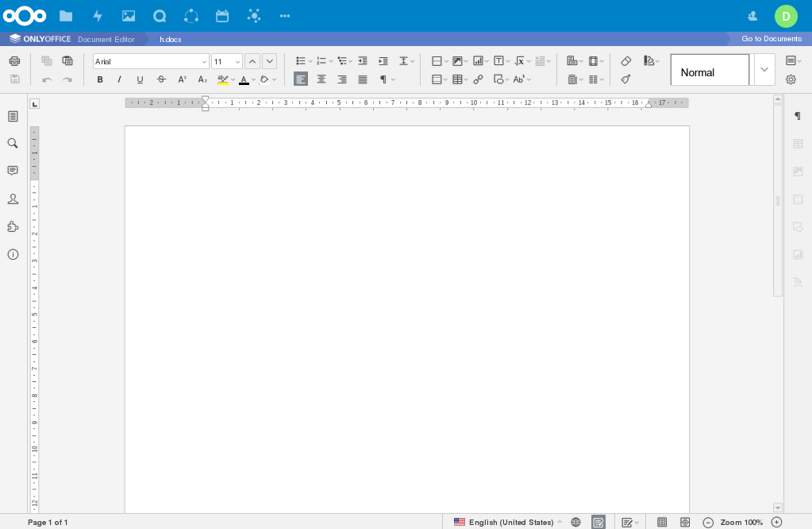Screen dimensions: 812x529
Task: Open the Chat panel in left sidebar
Action: (x=13, y=199)
